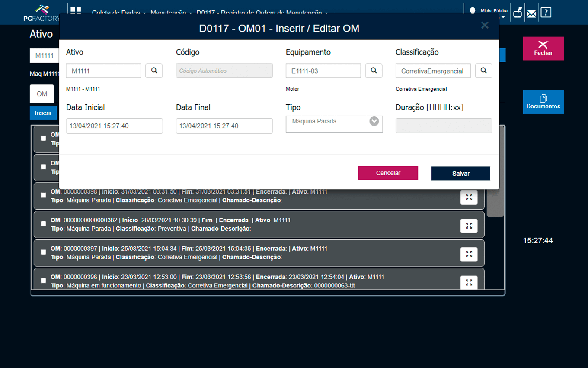Tick checkbox for OM 0000000398
588x368 pixels.
click(x=43, y=195)
